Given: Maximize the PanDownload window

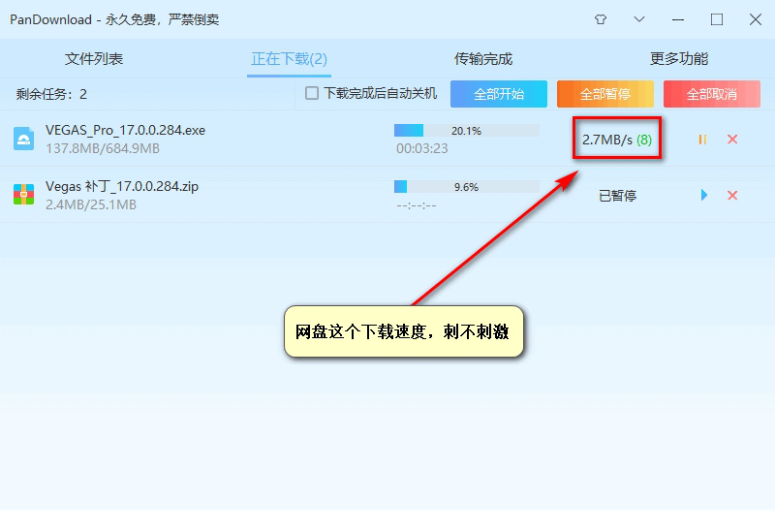Looking at the screenshot, I should (717, 19).
